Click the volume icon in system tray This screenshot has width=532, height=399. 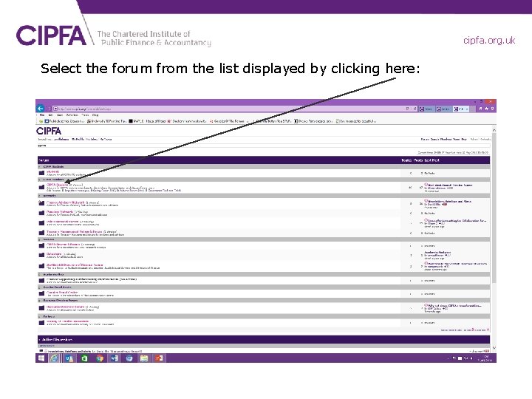point(471,358)
